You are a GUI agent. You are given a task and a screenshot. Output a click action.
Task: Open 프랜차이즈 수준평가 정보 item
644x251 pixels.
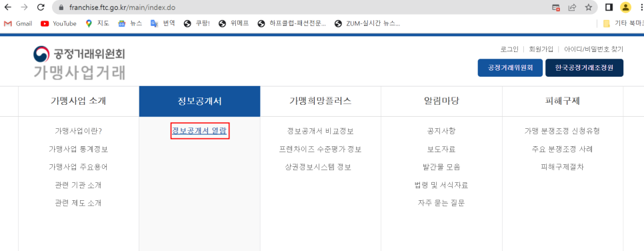click(x=321, y=150)
